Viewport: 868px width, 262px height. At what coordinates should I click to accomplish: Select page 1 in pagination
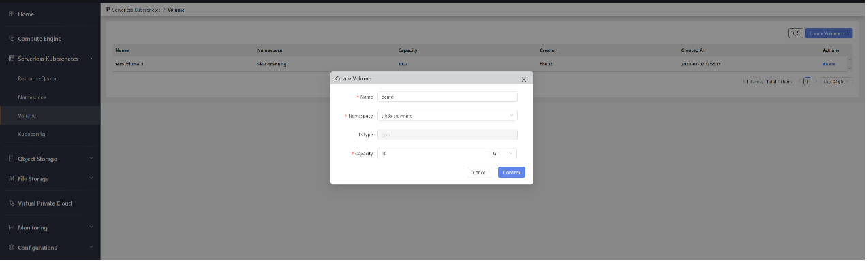click(807, 81)
